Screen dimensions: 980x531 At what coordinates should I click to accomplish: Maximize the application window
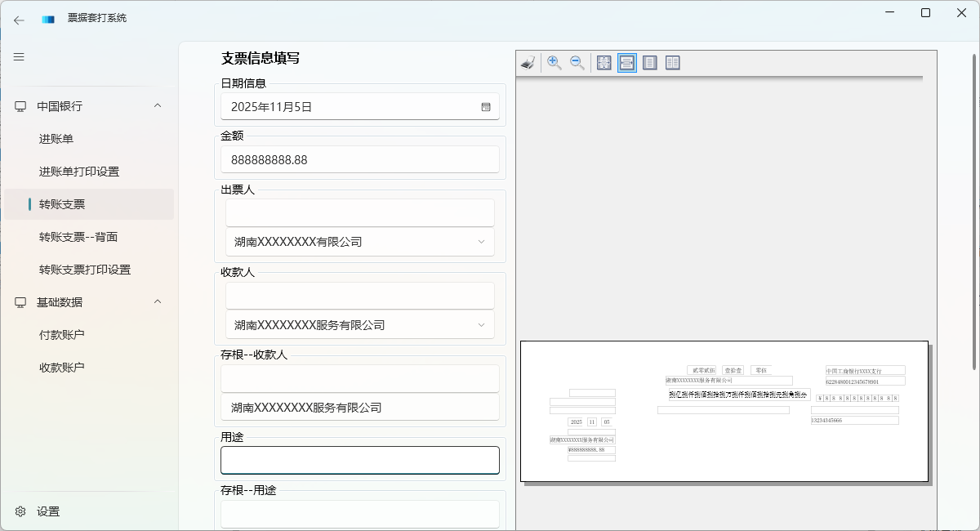(x=925, y=12)
